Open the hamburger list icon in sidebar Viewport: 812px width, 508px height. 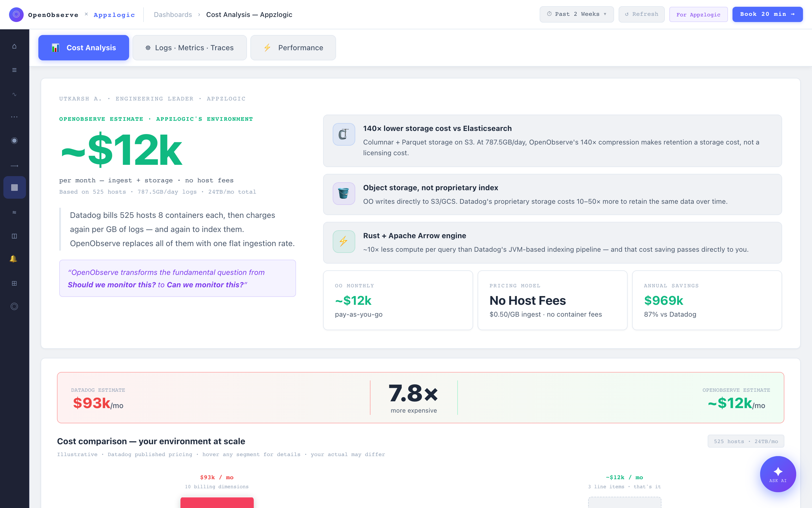click(x=14, y=70)
